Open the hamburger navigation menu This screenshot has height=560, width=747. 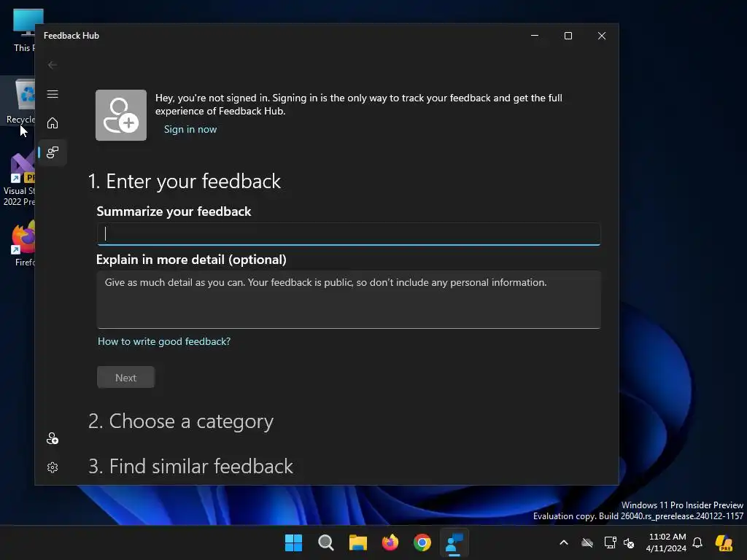point(53,94)
